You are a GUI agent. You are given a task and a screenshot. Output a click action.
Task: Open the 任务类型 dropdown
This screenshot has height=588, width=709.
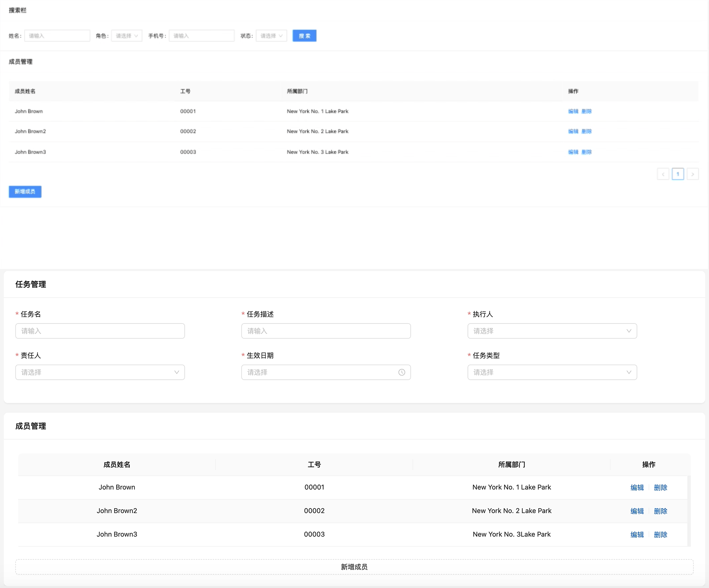click(552, 372)
